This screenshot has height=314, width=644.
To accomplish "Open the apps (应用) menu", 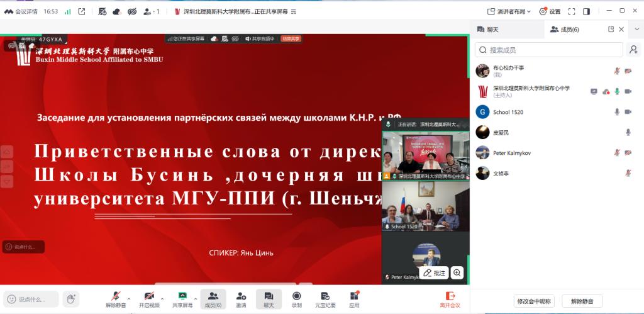I will tap(354, 300).
